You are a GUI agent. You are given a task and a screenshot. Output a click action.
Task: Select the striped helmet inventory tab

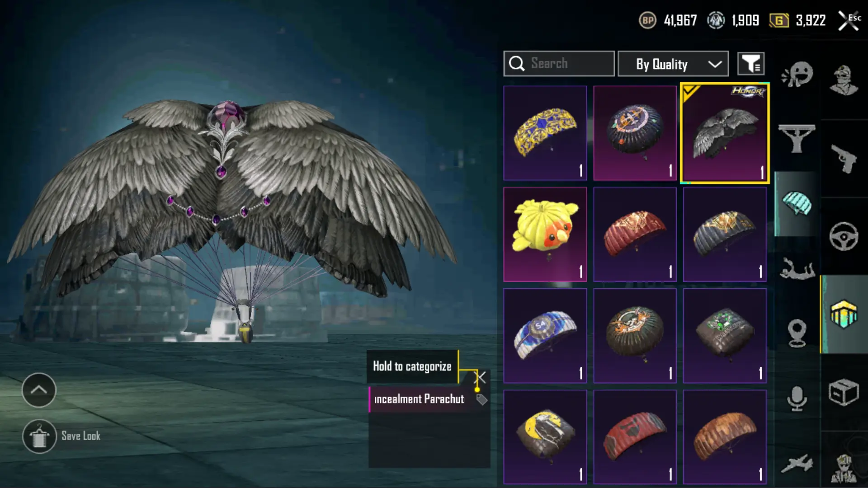[x=844, y=314]
